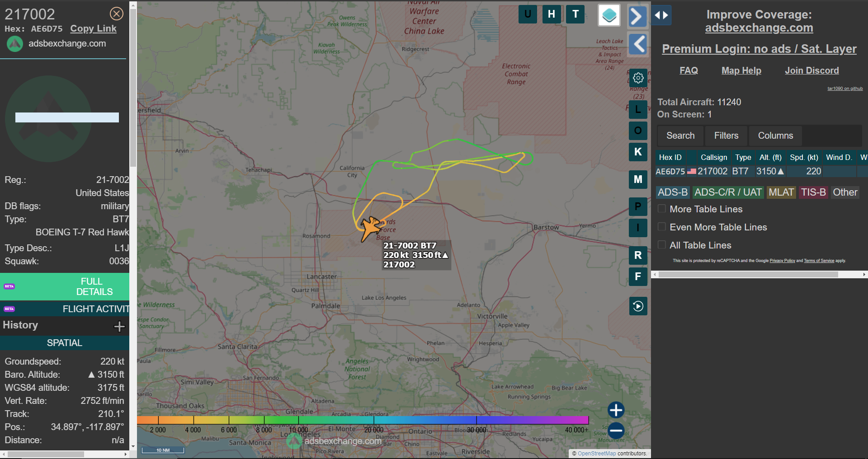Screen dimensions: 868x459
Task: Click the Copy Link link
Action: coord(93,28)
